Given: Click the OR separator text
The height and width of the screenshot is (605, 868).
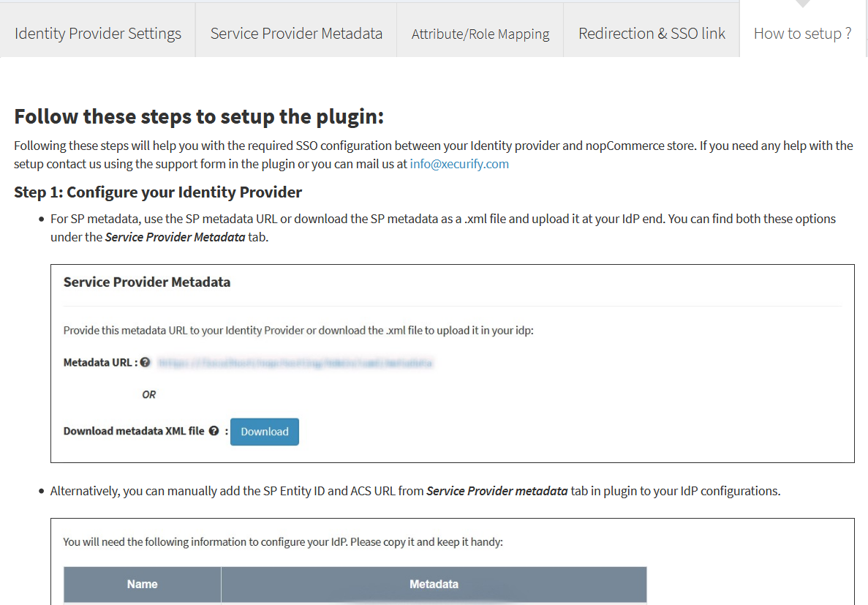Looking at the screenshot, I should tap(149, 394).
